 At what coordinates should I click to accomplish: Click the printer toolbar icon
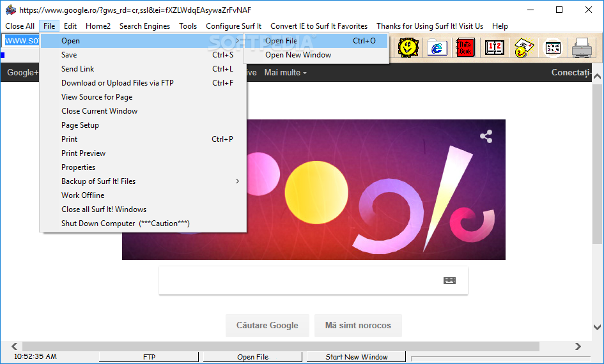click(582, 48)
